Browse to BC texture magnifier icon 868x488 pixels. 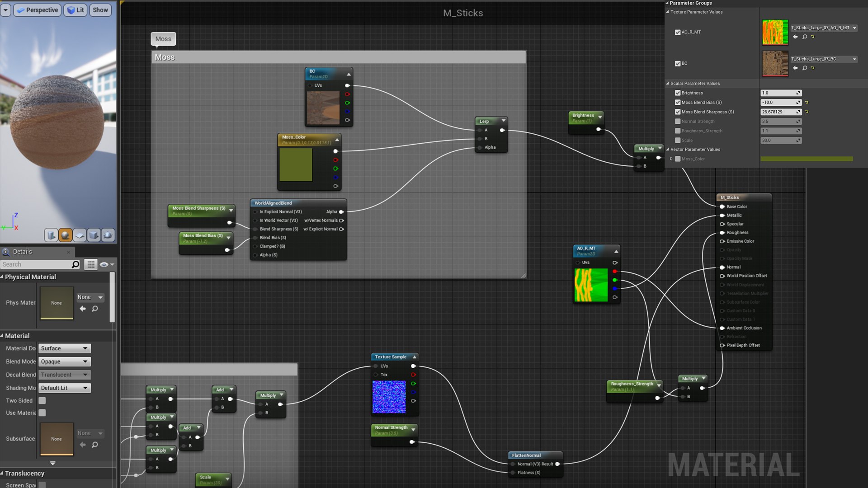pyautogui.click(x=805, y=68)
